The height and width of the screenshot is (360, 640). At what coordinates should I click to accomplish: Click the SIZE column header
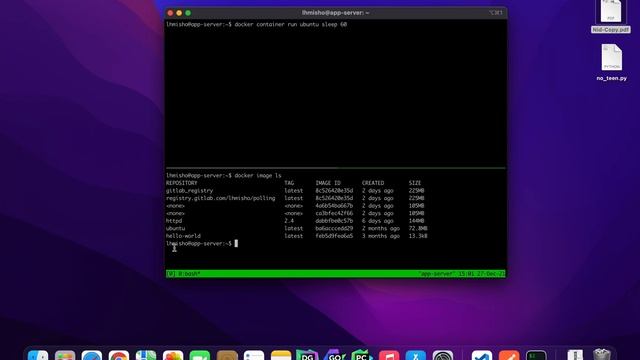click(x=415, y=183)
